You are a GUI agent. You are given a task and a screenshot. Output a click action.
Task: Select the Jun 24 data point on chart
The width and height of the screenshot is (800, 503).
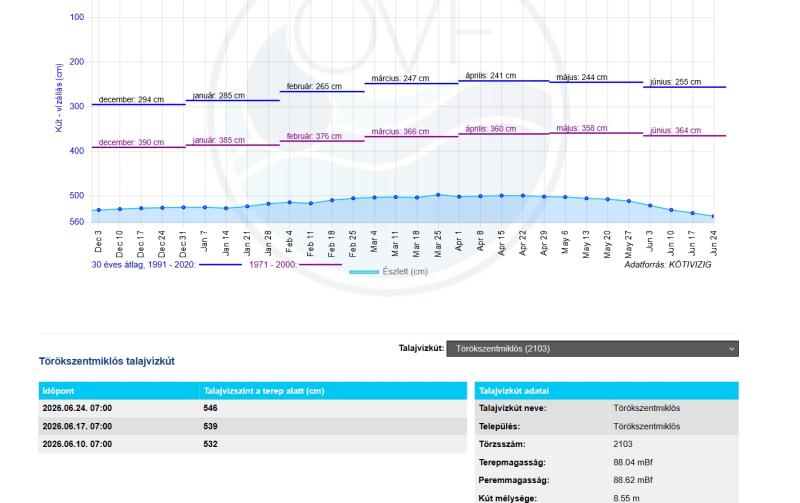coord(713,216)
